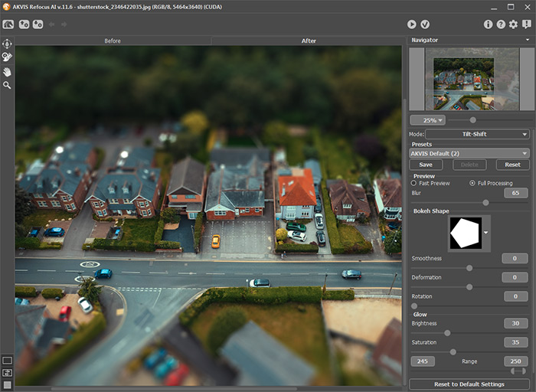Open the 25% zoom level dropdown
This screenshot has width=536, height=392.
427,120
